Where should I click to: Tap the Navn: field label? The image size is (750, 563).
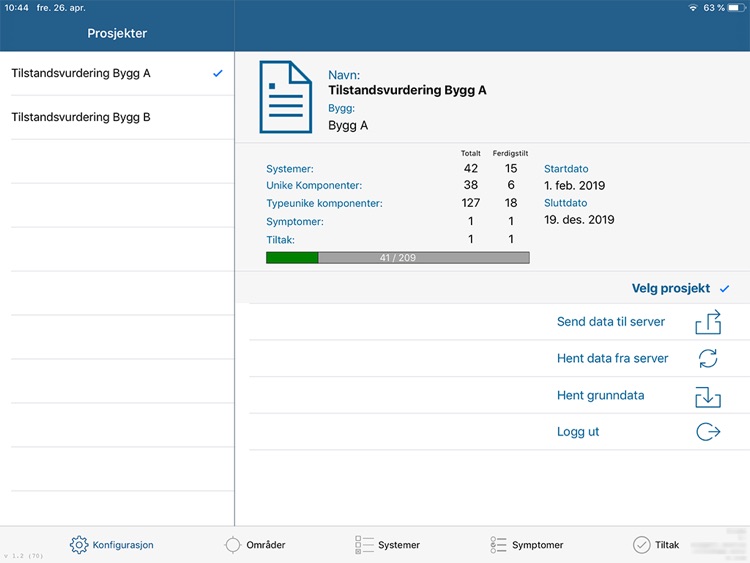point(344,75)
